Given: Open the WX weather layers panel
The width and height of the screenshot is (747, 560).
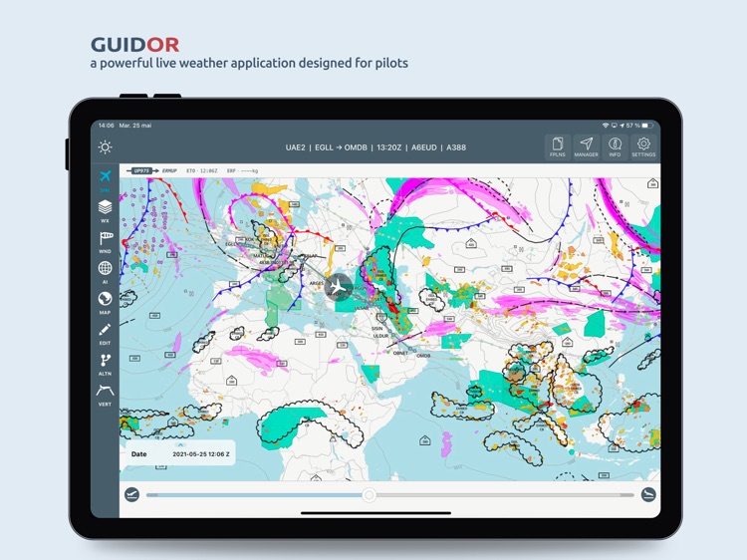Looking at the screenshot, I should [105, 211].
